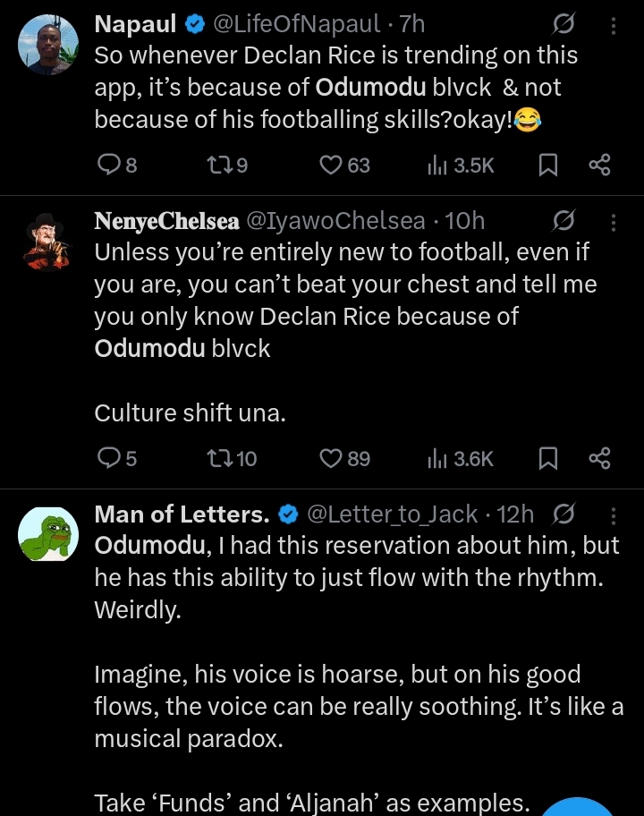Retweet NenyeChelsea's Culture shift tweet
The height and width of the screenshot is (816, 644).
[x=217, y=459]
